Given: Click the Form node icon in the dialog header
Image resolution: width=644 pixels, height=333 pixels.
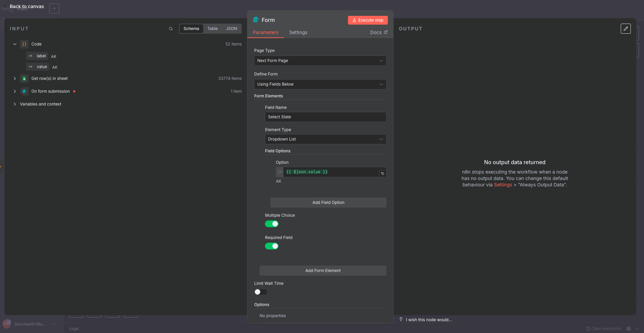Looking at the screenshot, I should pos(256,20).
